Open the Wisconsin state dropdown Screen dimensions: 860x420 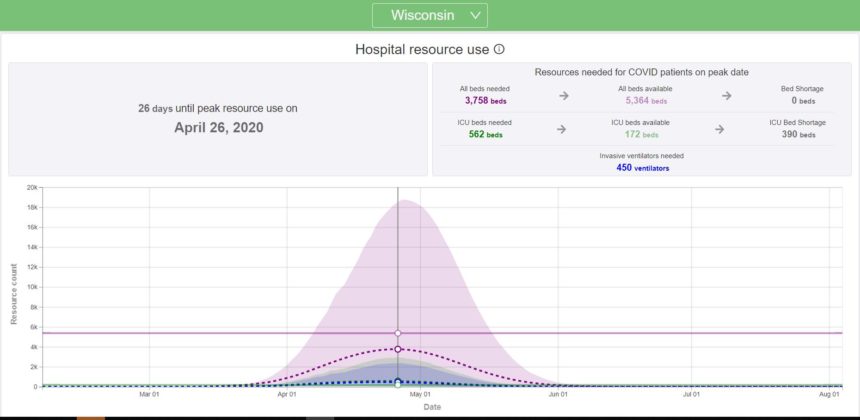pos(429,16)
